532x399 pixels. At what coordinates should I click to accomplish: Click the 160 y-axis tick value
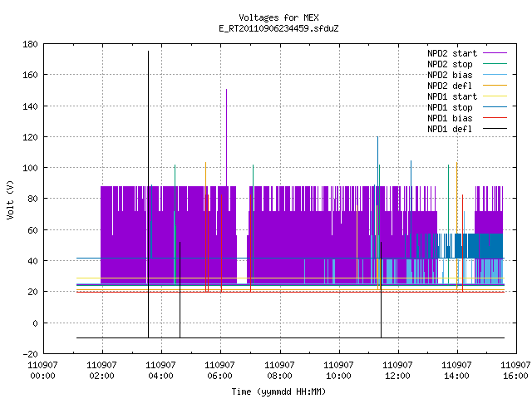(30, 75)
